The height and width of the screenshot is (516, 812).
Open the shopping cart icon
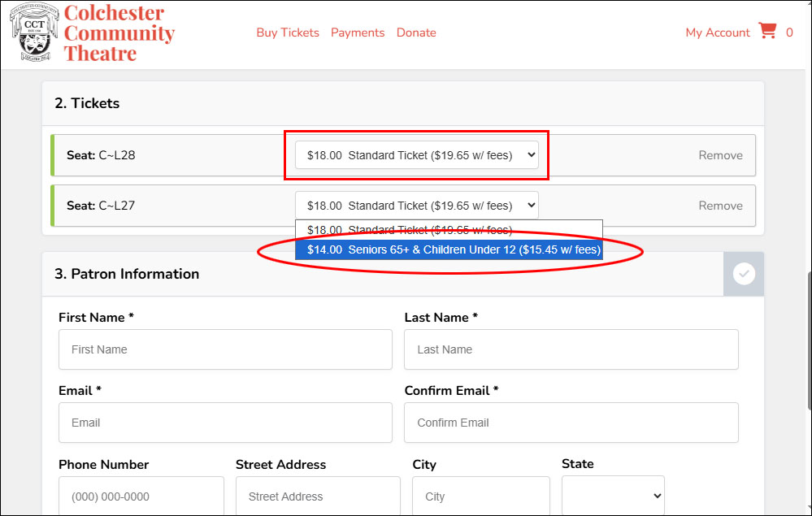point(766,32)
